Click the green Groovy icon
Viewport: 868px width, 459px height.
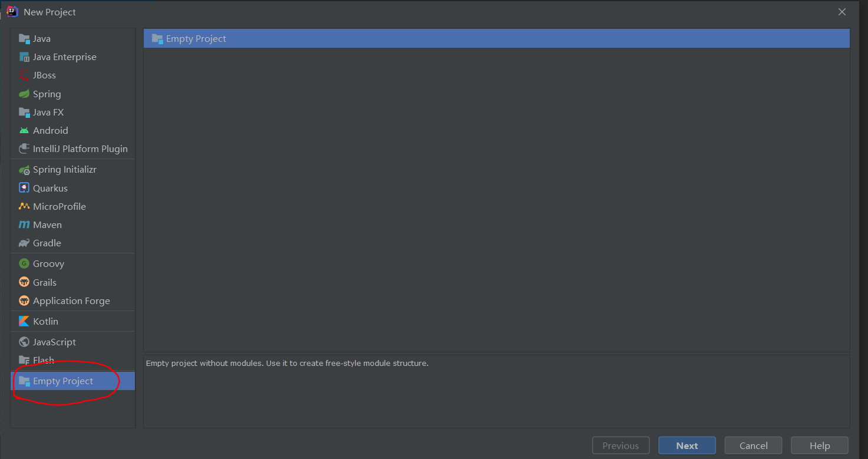click(24, 264)
